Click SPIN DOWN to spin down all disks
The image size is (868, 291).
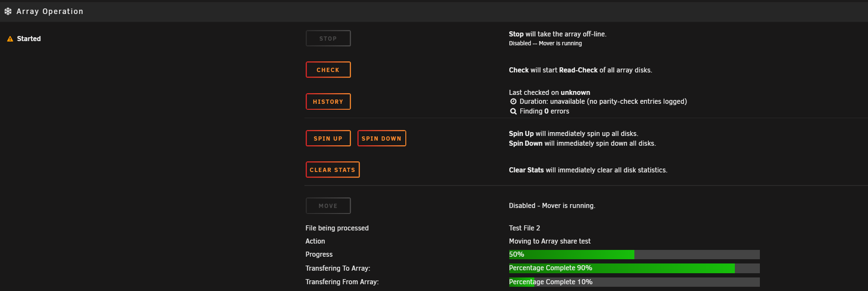click(382, 139)
